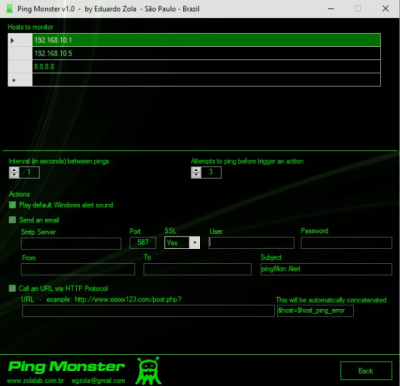Image resolution: width=400 pixels, height=386 pixels.
Task: Open the www.zolalab.com.br link
Action: (36, 380)
